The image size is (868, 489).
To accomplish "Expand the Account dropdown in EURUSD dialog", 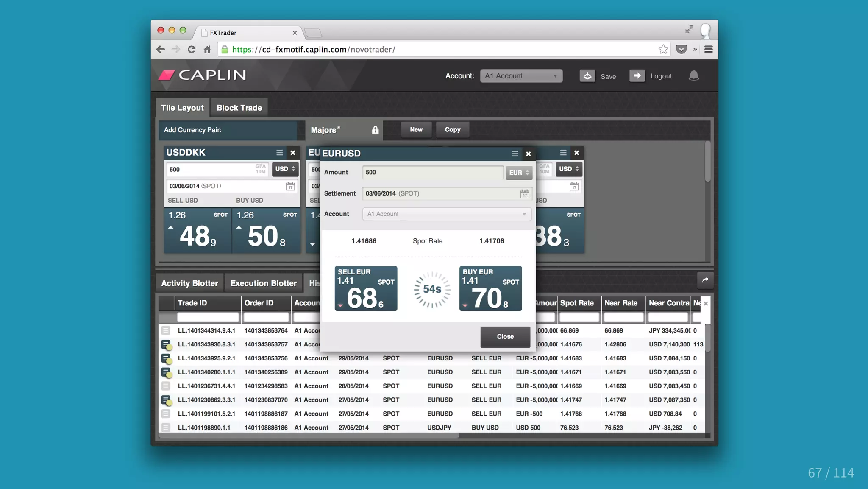I will (x=447, y=214).
